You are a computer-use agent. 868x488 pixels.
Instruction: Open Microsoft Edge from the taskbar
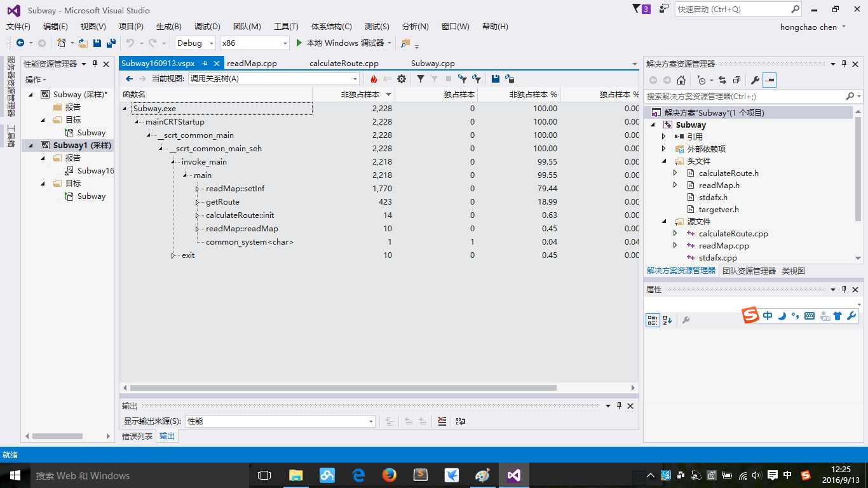point(358,475)
